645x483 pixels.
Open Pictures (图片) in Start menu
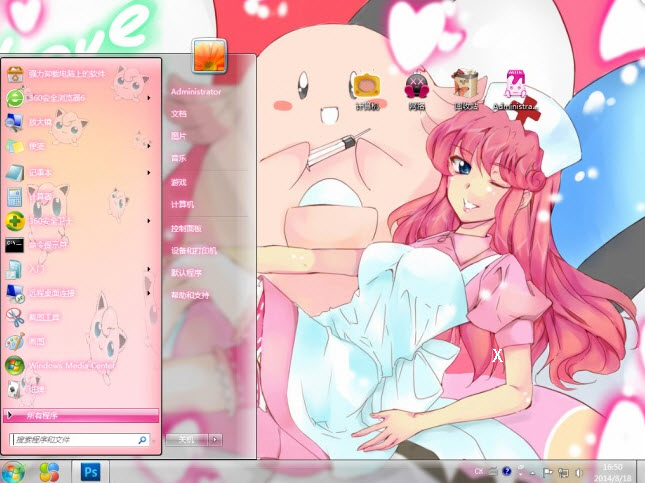coord(179,136)
